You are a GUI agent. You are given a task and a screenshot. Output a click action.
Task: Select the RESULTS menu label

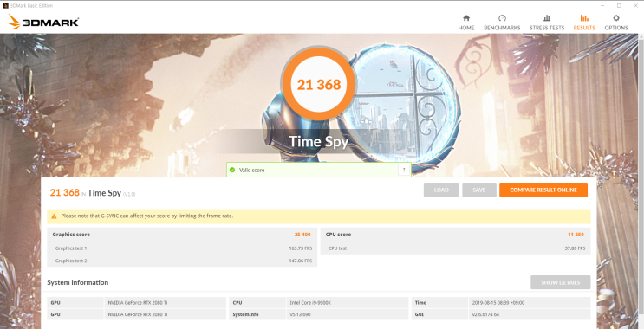click(x=584, y=28)
